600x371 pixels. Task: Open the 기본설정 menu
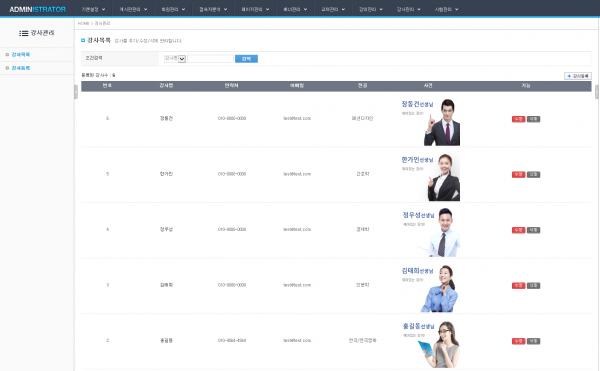click(93, 9)
